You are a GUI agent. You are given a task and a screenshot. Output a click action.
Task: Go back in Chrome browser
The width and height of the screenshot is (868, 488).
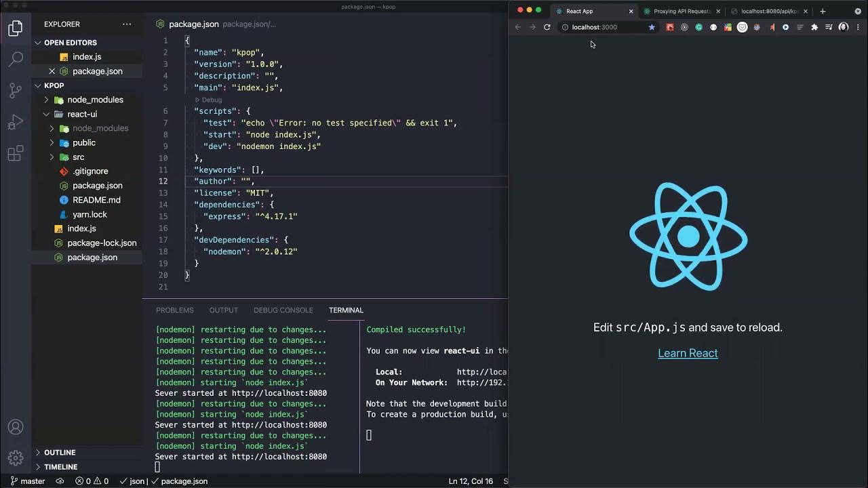click(x=518, y=27)
